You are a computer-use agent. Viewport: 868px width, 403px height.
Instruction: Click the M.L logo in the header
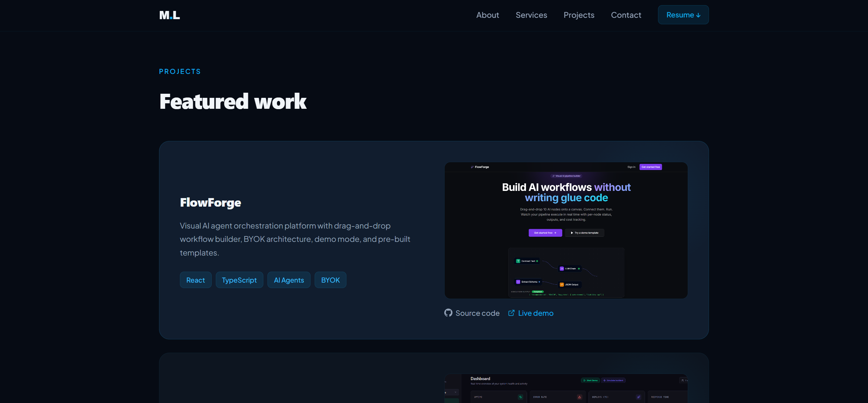click(170, 15)
